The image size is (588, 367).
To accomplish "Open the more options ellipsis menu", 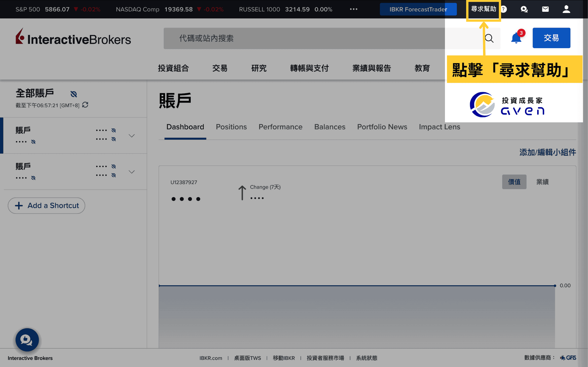I will click(354, 9).
